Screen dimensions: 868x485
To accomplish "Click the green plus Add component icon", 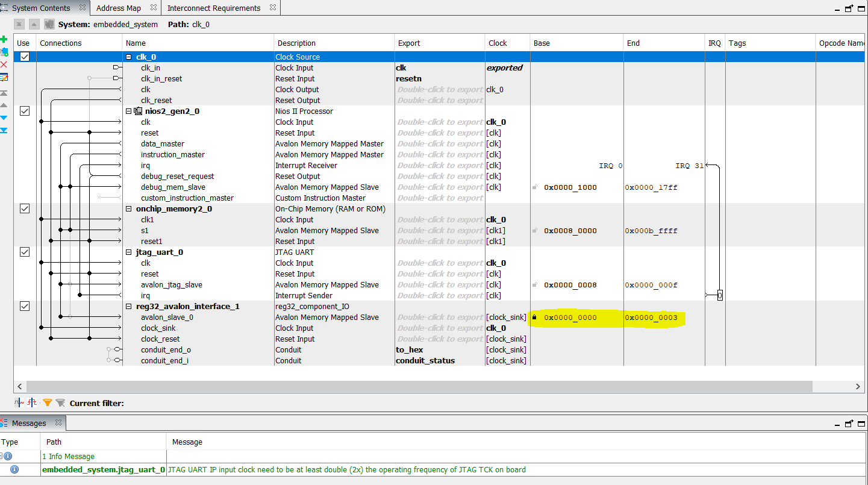I will click(4, 39).
